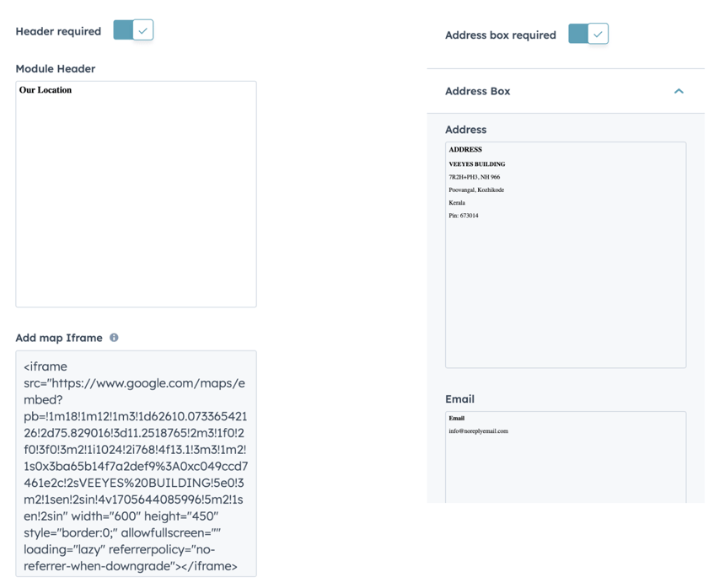
Task: Click the info@noreplyemail.com text in Email box
Action: tap(478, 431)
